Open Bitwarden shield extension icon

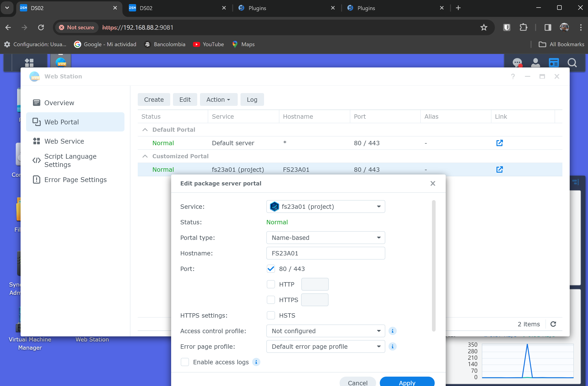point(507,27)
